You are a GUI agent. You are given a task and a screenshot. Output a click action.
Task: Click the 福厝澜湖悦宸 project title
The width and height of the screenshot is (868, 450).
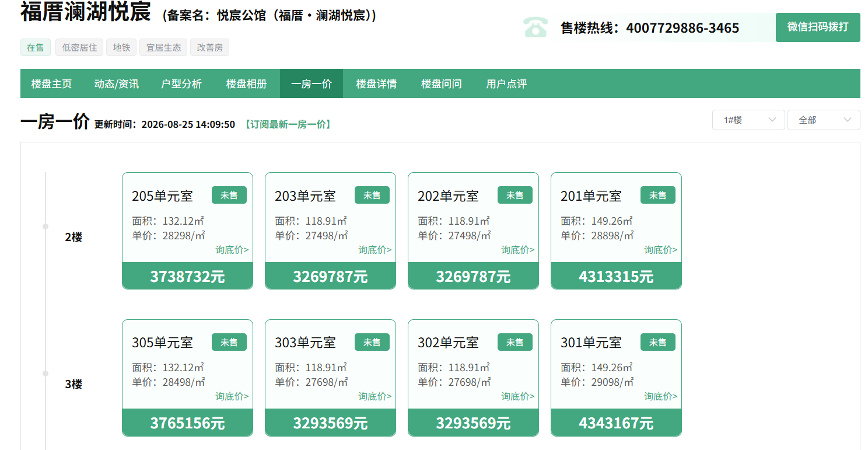click(86, 12)
